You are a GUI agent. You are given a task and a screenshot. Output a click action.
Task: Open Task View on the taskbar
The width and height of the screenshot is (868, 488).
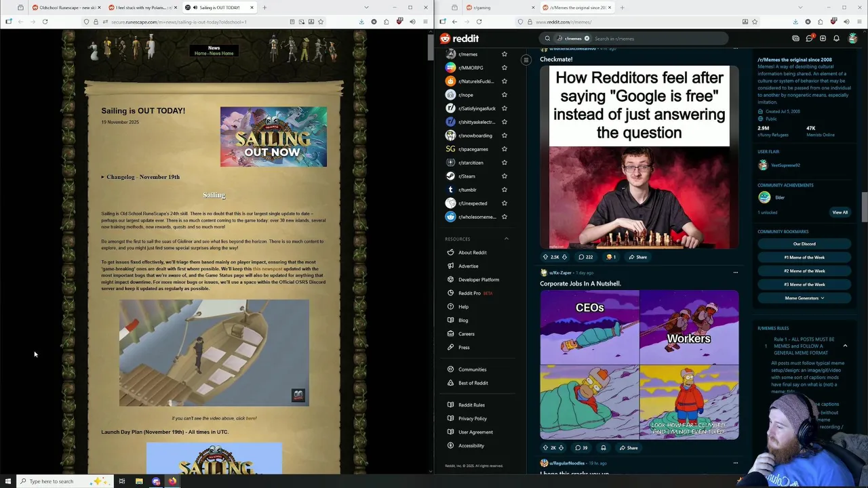[122, 481]
